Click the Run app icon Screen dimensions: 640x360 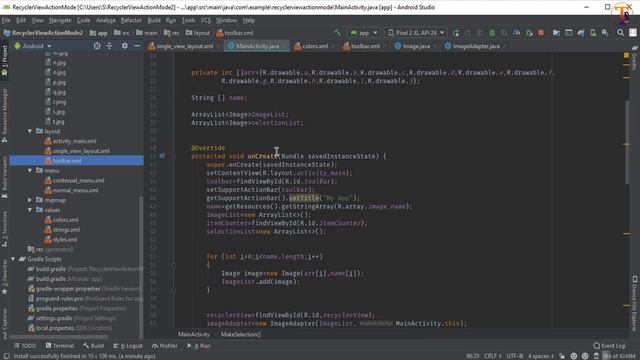click(456, 33)
